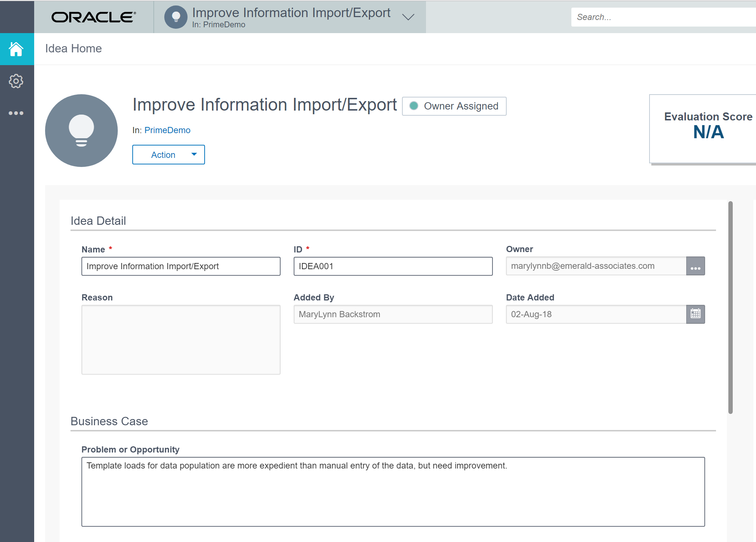The image size is (756, 542).
Task: Click the large lightbulb idea avatar
Action: 81,131
